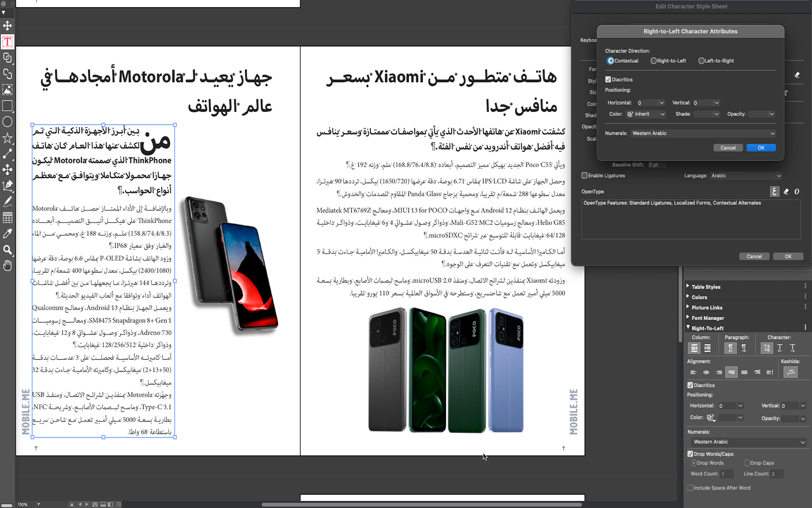Expand the Colors palette
The image size is (812, 508).
(x=688, y=297)
